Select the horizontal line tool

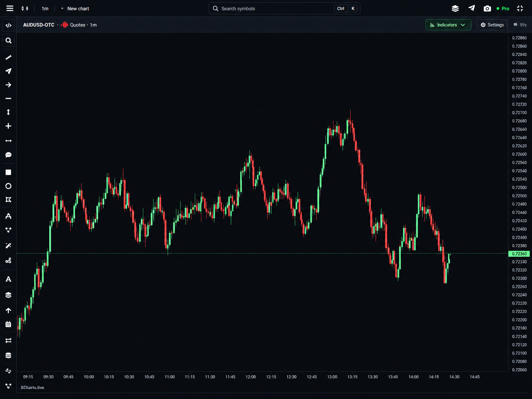coord(8,98)
